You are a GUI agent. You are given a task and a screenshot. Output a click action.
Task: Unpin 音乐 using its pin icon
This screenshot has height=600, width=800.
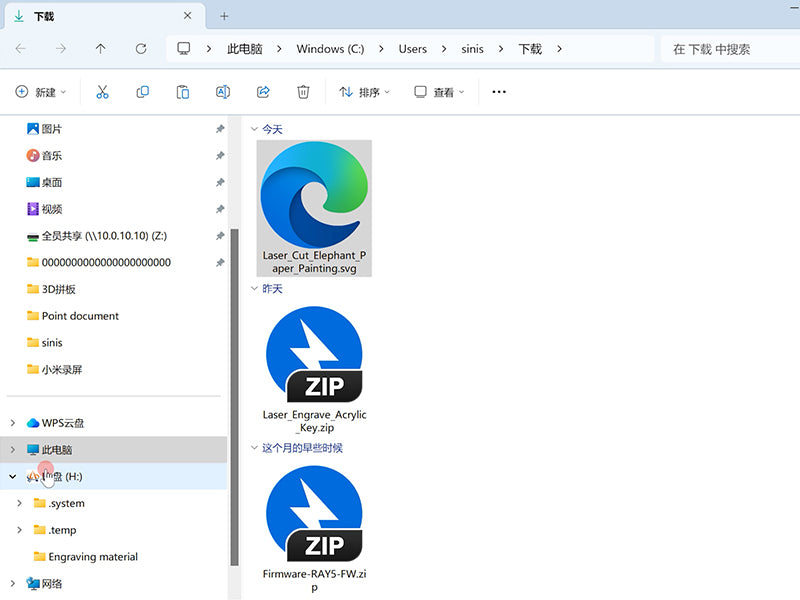pos(220,156)
